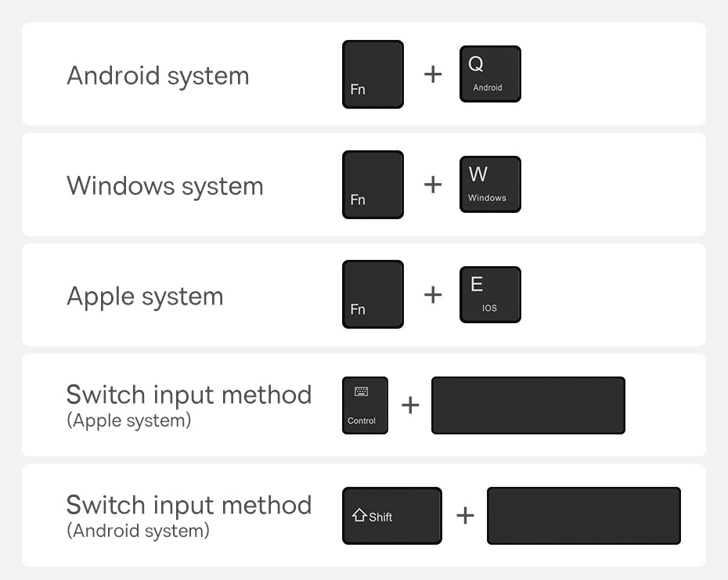Select the "Android system" label
This screenshot has width=728, height=580.
pos(158,76)
